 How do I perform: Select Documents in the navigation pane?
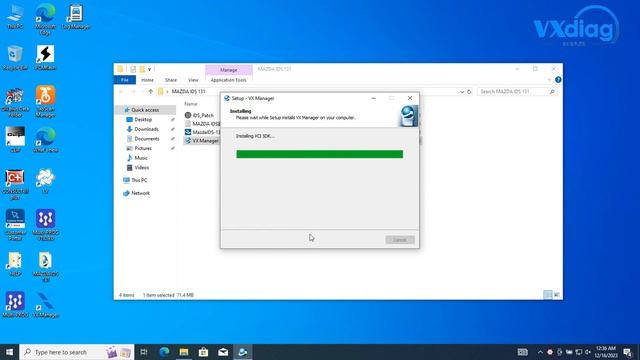147,139
